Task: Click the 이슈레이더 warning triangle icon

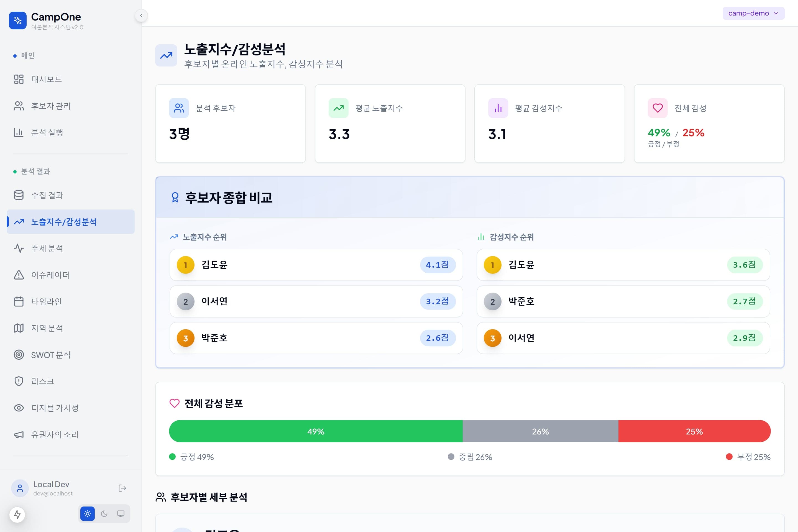Action: pyautogui.click(x=19, y=275)
